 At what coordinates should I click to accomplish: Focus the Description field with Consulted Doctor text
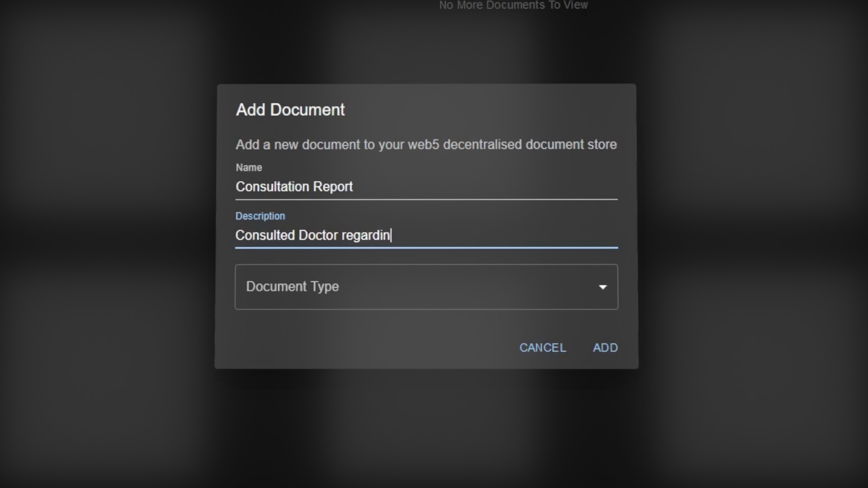click(426, 235)
